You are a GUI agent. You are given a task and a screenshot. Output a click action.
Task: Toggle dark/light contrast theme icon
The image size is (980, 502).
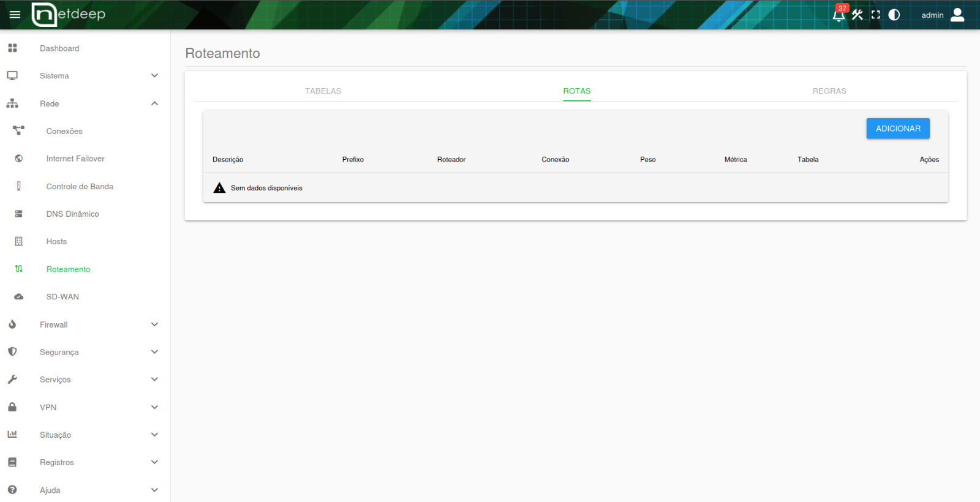click(894, 15)
